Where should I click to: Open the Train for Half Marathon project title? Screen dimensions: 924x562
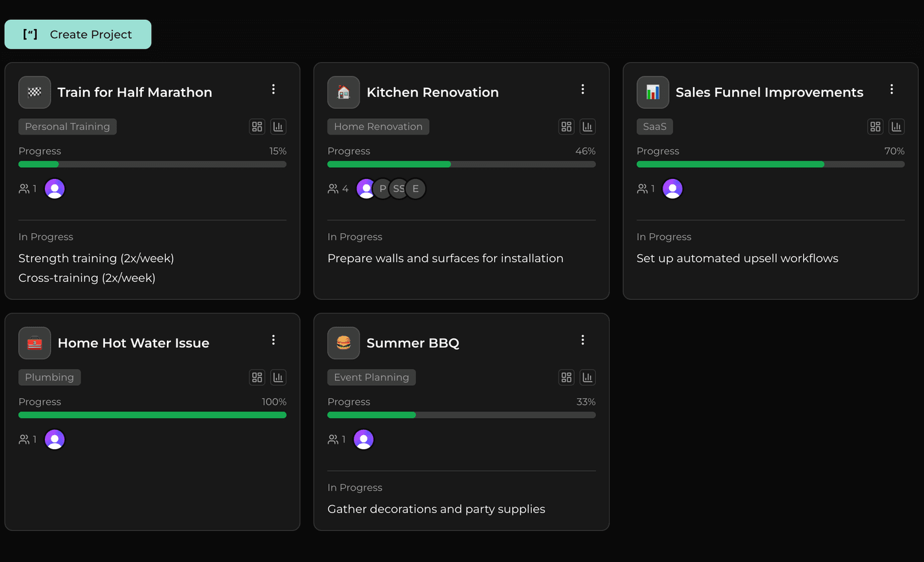point(135,92)
